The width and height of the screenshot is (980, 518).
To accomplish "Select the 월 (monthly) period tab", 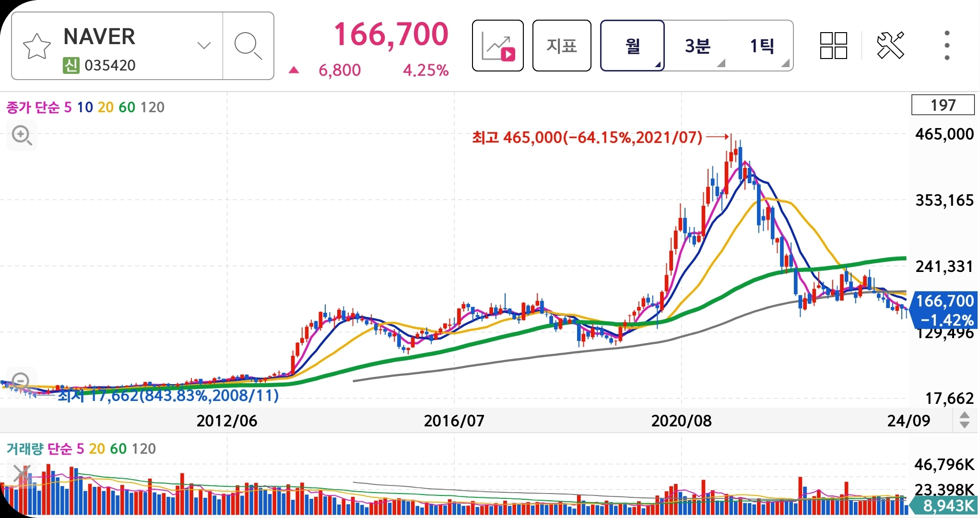I will (x=632, y=46).
